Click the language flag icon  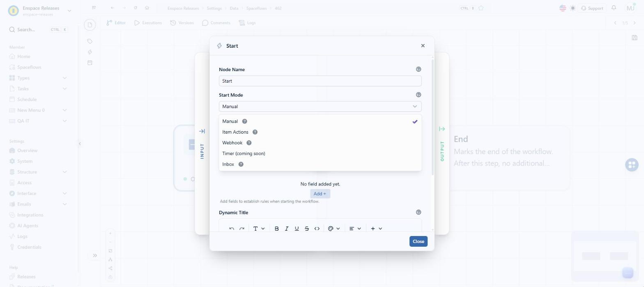(x=563, y=8)
